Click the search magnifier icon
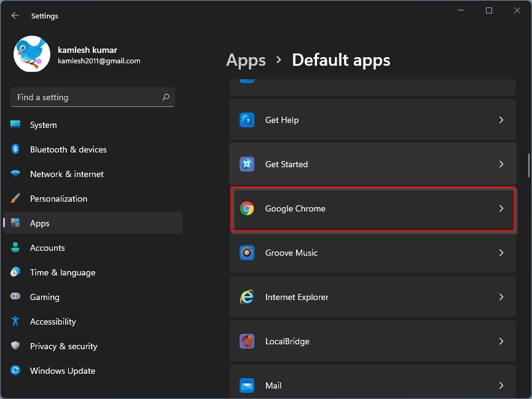 pyautogui.click(x=166, y=97)
